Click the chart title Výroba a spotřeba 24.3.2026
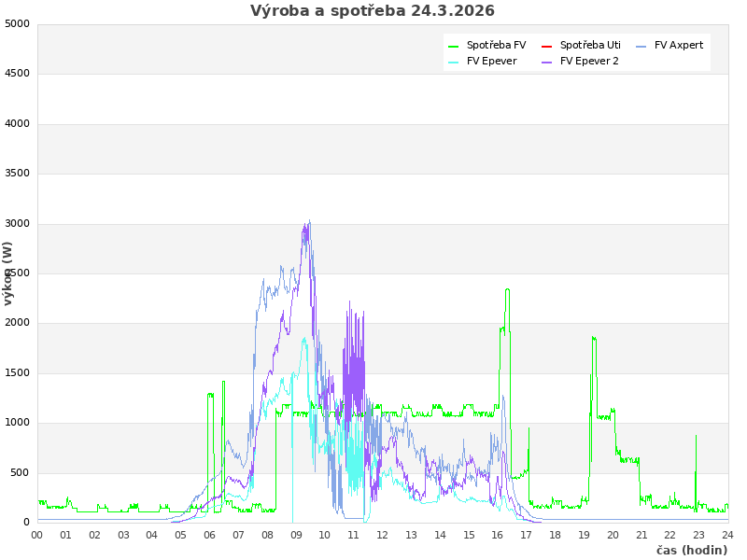The height and width of the screenshot is (560, 747). click(x=373, y=11)
